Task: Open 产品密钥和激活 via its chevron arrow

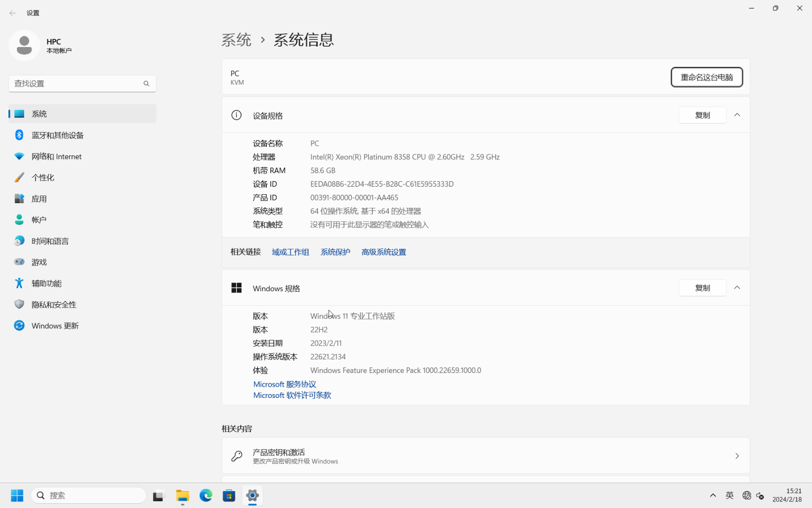Action: [737, 456]
